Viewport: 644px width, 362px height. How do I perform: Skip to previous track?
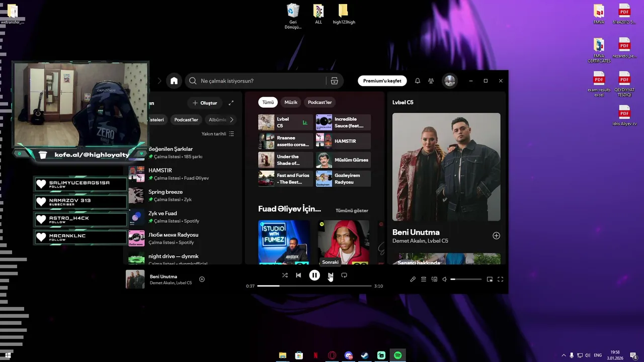298,275
